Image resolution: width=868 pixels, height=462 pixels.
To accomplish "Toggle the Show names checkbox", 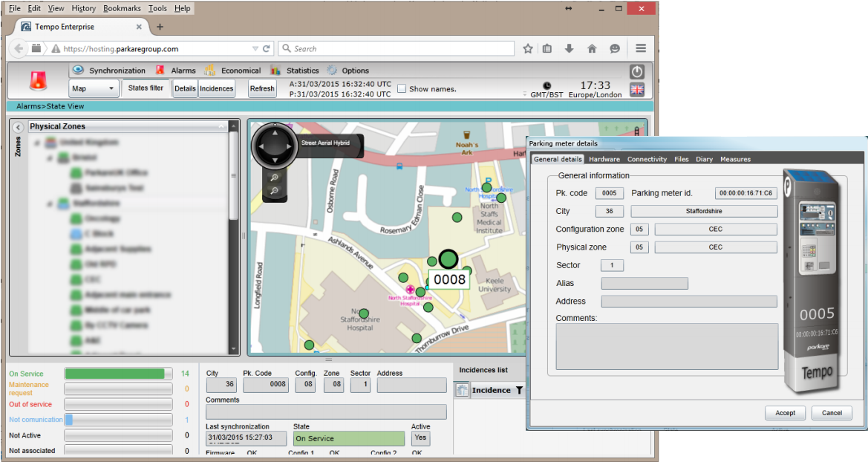I will click(402, 88).
